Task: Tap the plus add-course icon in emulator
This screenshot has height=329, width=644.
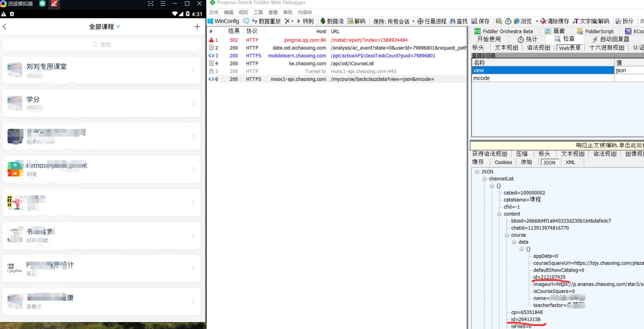Action: [197, 27]
